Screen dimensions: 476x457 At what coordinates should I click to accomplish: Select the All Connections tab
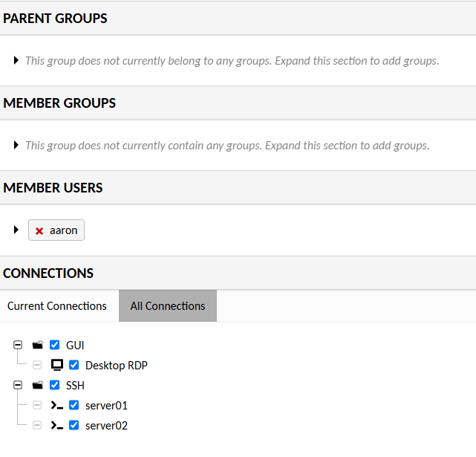pos(168,306)
